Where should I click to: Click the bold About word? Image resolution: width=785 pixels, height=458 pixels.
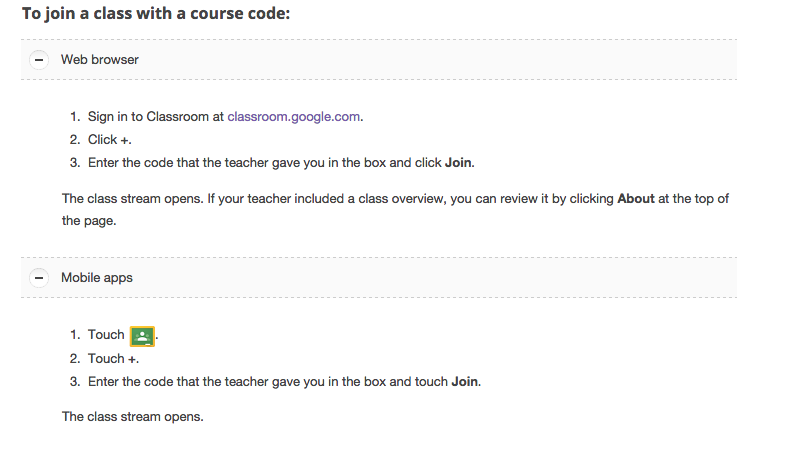coord(636,199)
